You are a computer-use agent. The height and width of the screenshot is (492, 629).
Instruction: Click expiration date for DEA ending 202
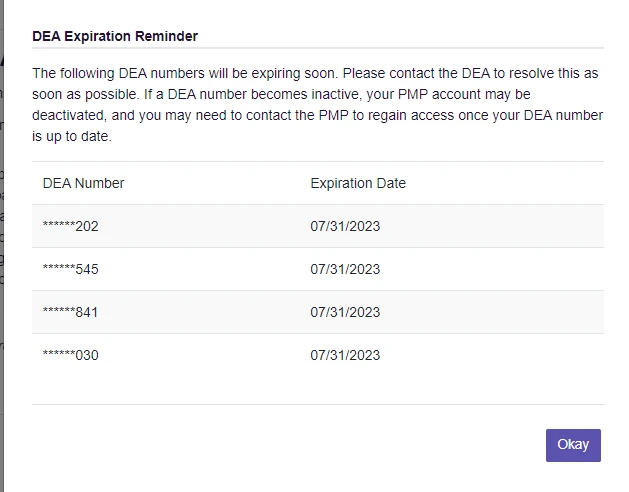[x=345, y=227]
